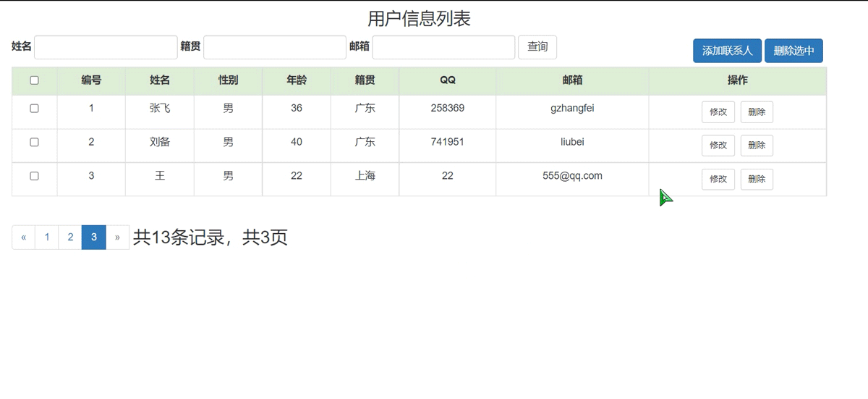Click 修改 for the 张飞 row
This screenshot has width=868, height=399.
point(718,112)
